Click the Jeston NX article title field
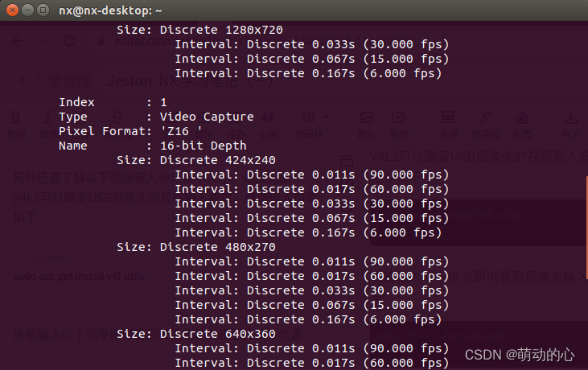This screenshot has width=588, height=370. [x=191, y=81]
